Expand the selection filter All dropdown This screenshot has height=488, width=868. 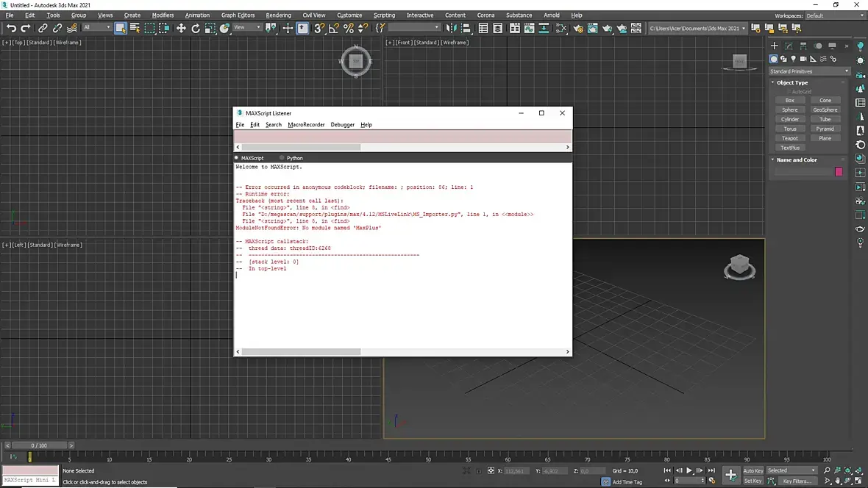pyautogui.click(x=96, y=28)
